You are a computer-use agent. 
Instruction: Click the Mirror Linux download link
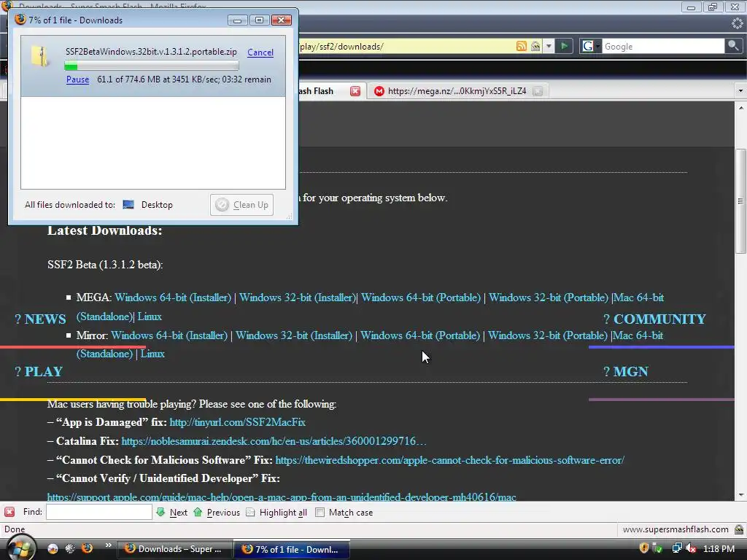coord(152,354)
